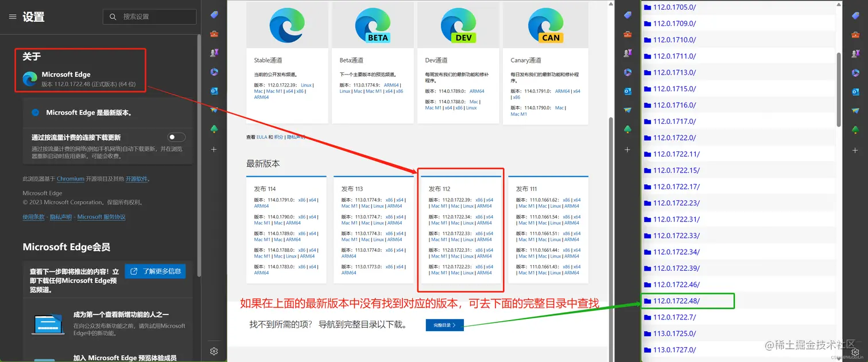Click folder icon beside 112.0.1722.7/

[x=648, y=317]
